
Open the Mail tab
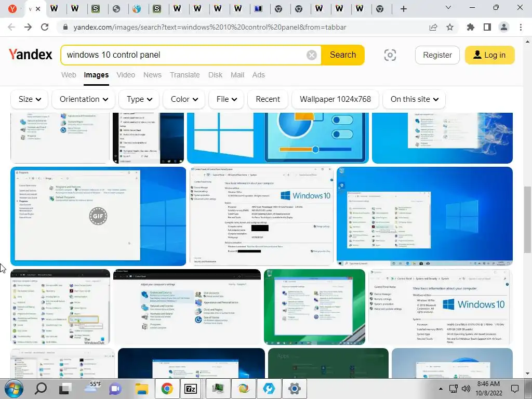(x=237, y=75)
